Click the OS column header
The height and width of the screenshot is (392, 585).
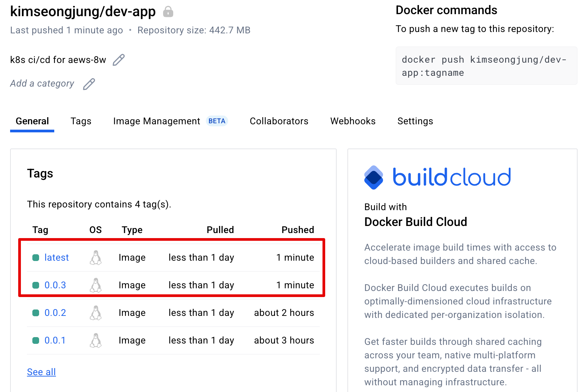(x=96, y=230)
